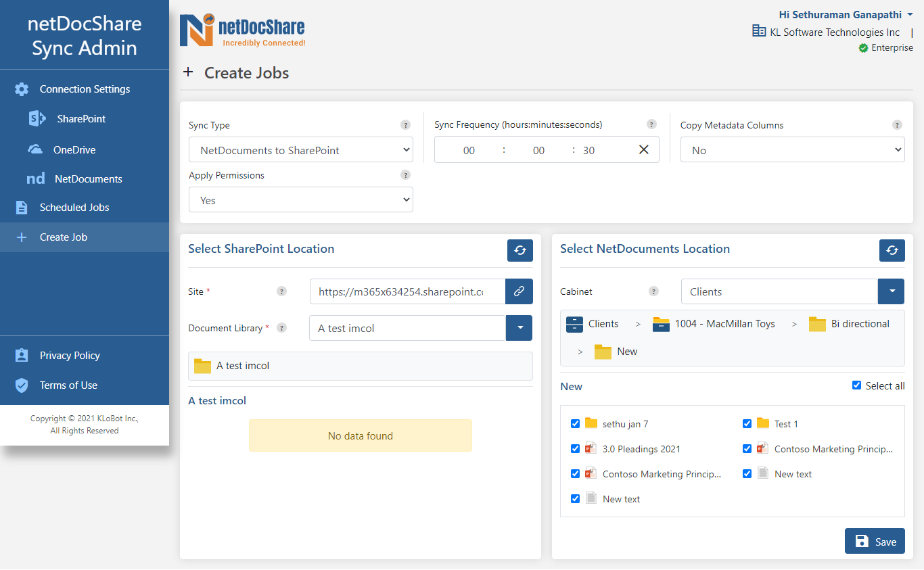Click the help icon beside Cabinet
The image size is (924, 570).
coord(653,291)
